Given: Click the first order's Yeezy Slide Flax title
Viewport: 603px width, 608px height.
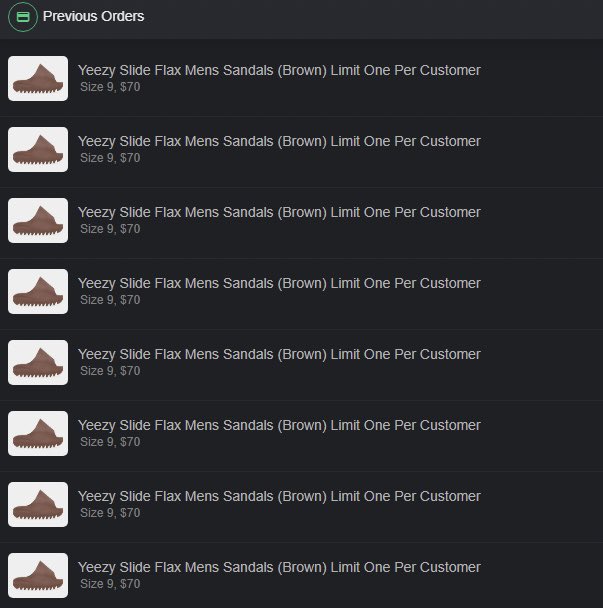Looking at the screenshot, I should click(279, 71).
